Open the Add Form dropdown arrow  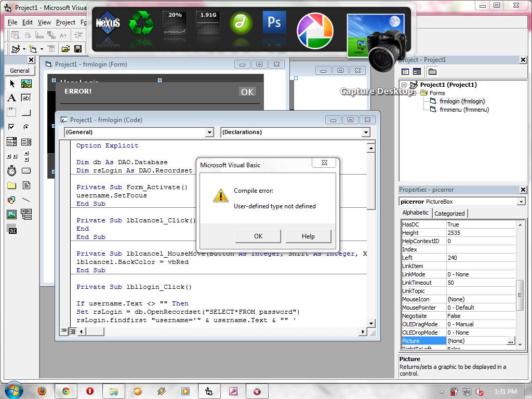click(x=42, y=49)
